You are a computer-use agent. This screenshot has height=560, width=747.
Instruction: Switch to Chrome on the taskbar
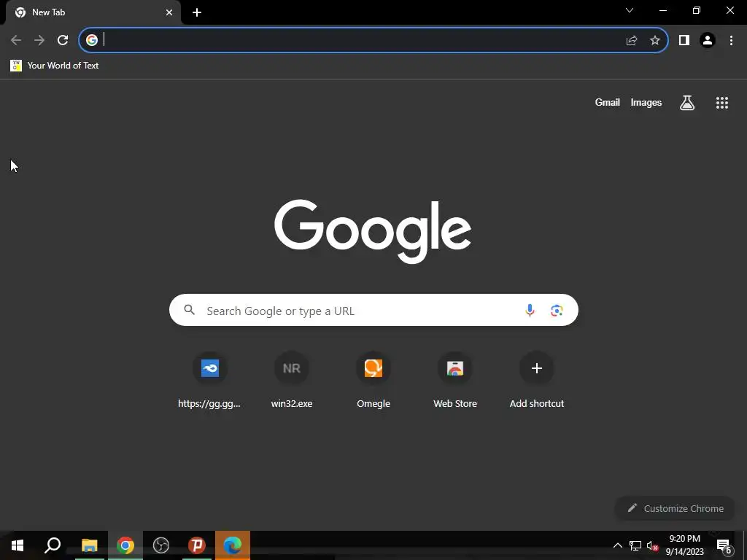(x=125, y=545)
